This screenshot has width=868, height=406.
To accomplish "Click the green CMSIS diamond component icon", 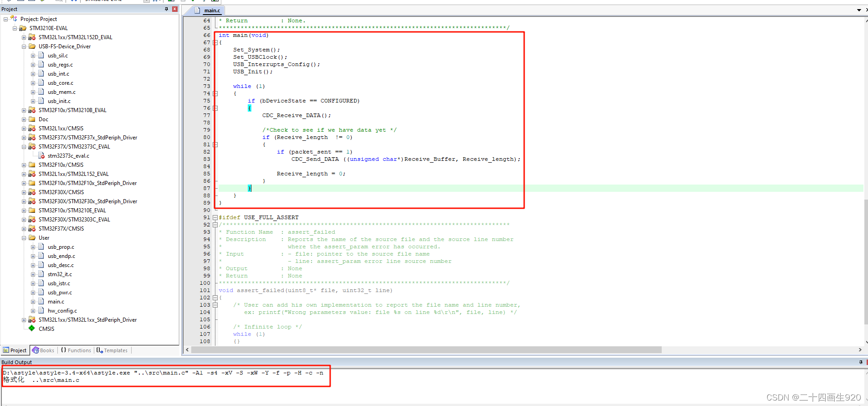I will (x=32, y=328).
